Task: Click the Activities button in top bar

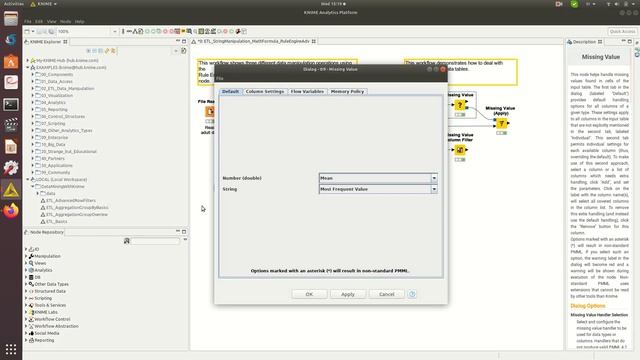Action: coord(13,4)
